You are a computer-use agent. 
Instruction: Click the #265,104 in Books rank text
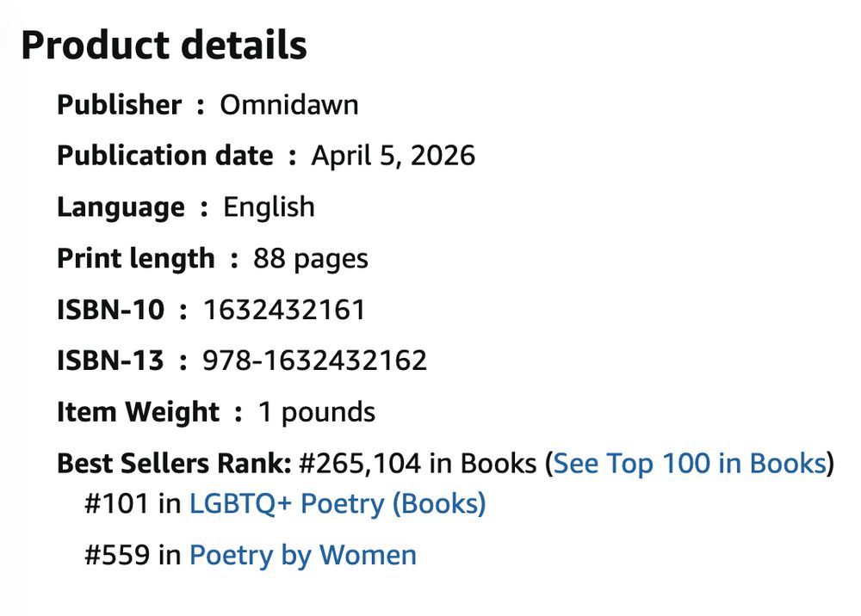pos(418,464)
